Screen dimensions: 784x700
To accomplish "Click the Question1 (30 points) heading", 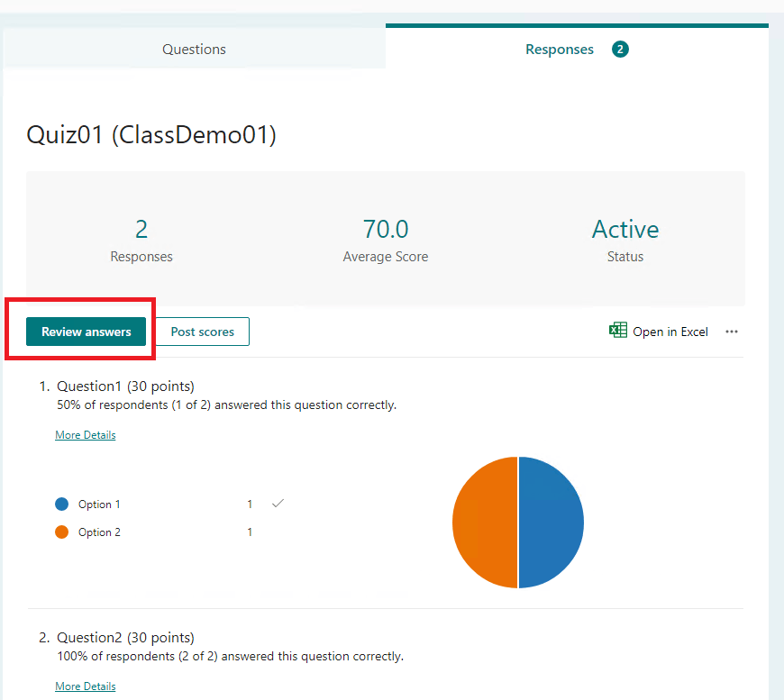I will 125,386.
